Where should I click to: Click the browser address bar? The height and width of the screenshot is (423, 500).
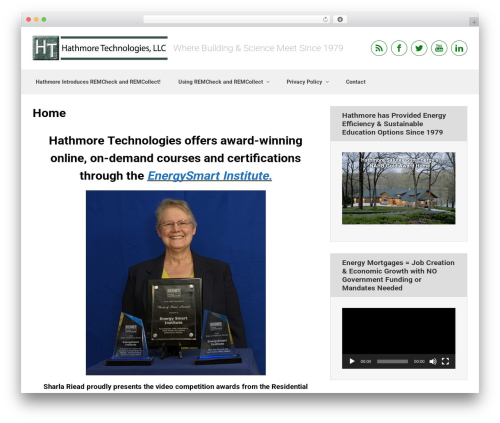237,19
